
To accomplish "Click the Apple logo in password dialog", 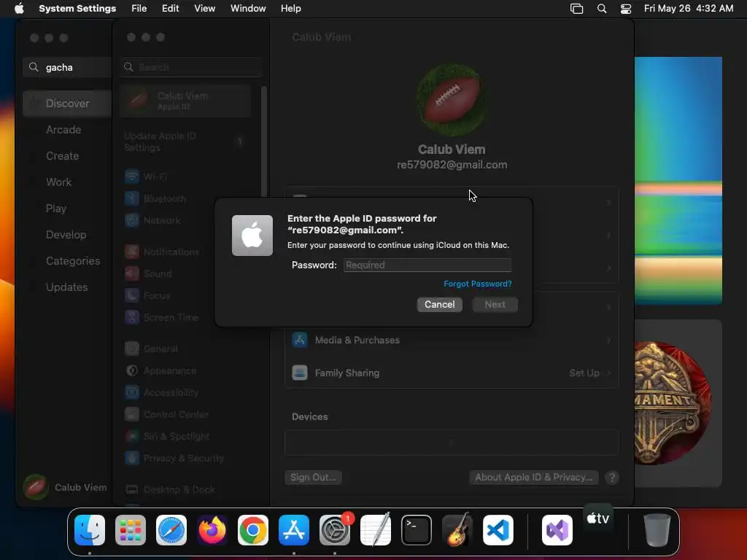I will (252, 236).
